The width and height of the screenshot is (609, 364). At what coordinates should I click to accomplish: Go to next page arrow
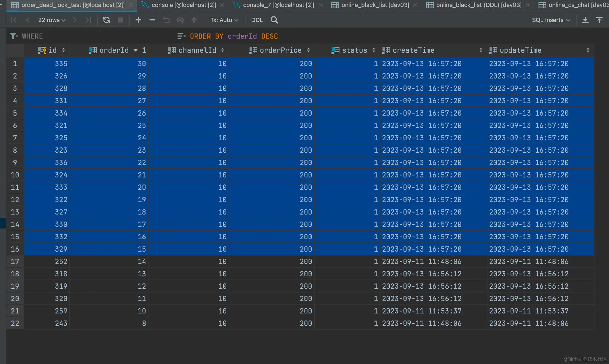pyautogui.click(x=75, y=20)
